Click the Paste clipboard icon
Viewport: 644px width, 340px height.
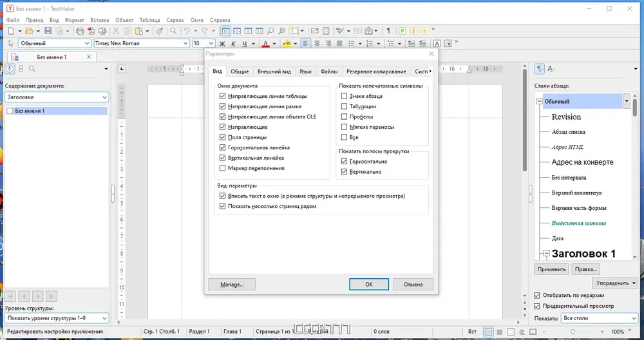[x=139, y=31]
